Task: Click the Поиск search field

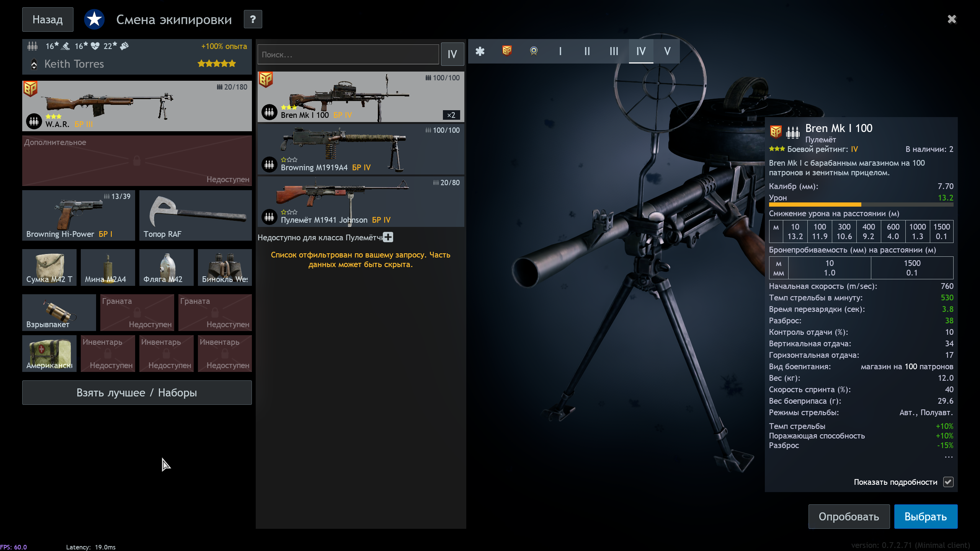Action: point(348,55)
